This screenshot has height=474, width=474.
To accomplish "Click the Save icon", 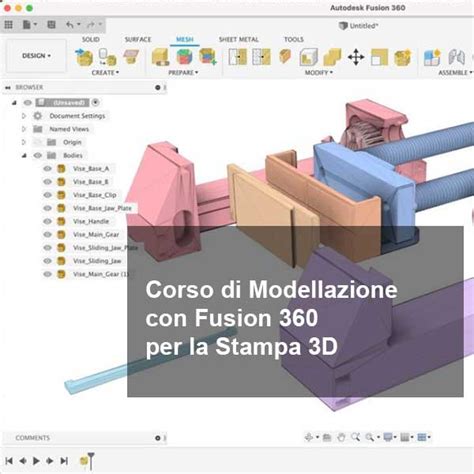I will tap(51, 25).
